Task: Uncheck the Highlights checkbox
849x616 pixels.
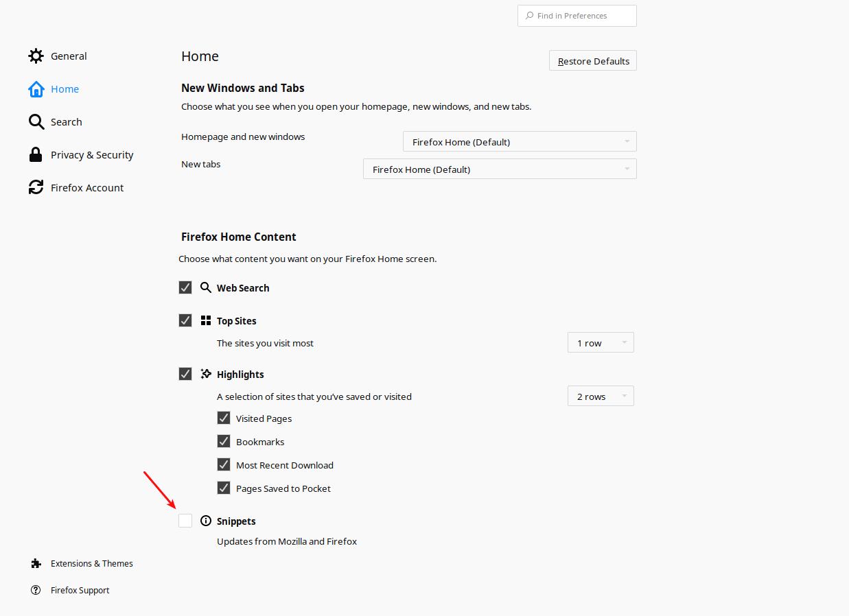Action: [x=185, y=374]
